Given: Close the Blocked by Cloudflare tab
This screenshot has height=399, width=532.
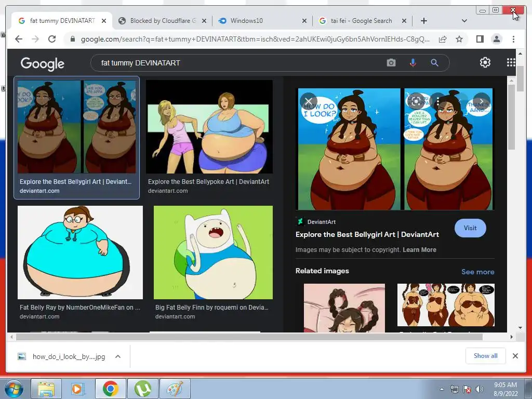Looking at the screenshot, I should 204,21.
